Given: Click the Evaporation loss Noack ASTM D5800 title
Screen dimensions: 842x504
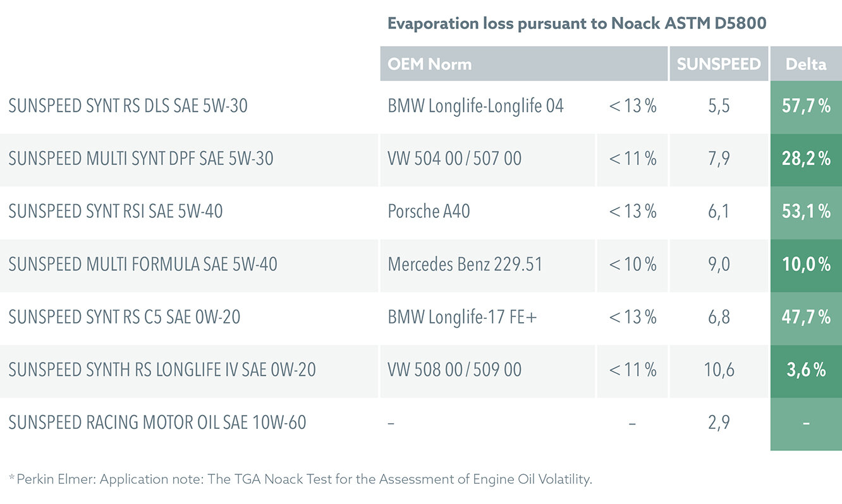Looking at the screenshot, I should [577, 24].
